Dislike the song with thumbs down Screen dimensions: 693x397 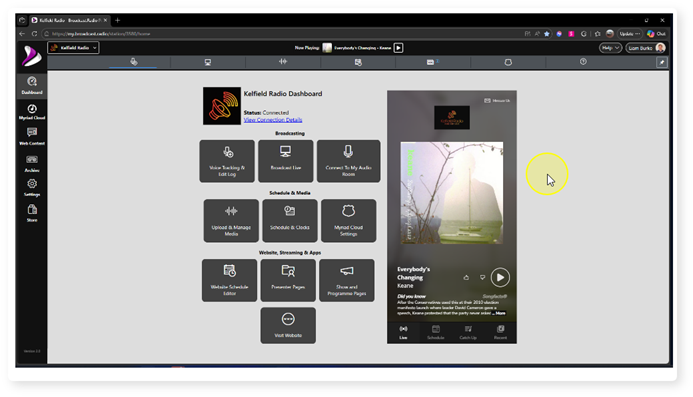coord(482,278)
